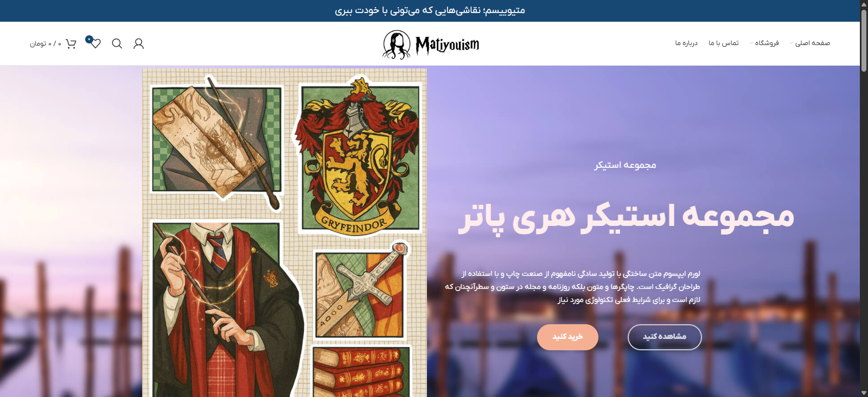Open the صفحه اصلی menu item
This screenshot has height=397, width=868.
(813, 43)
